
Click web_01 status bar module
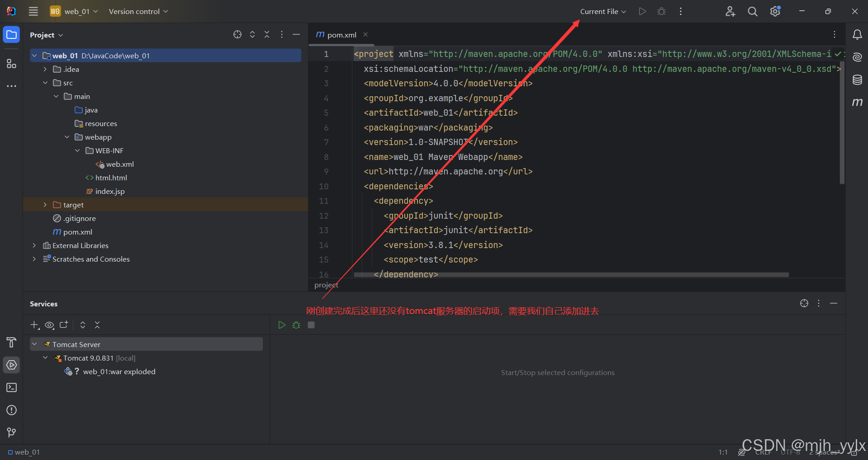click(24, 452)
